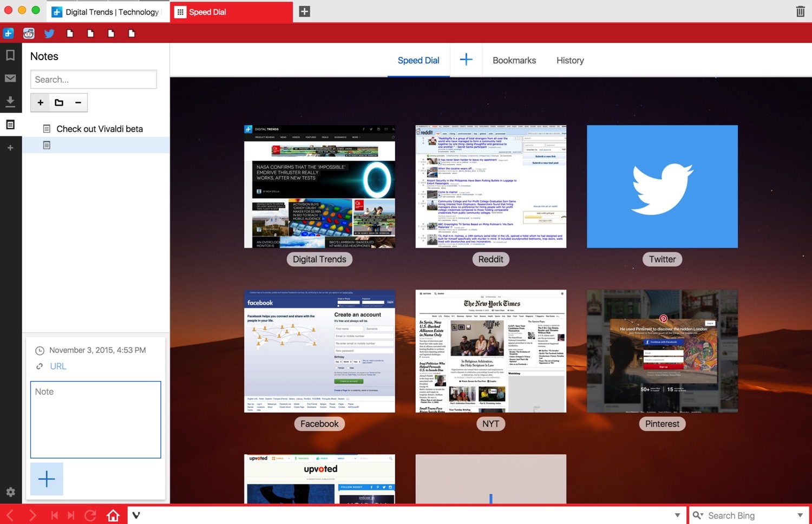Click the notes Search field

pos(94,80)
